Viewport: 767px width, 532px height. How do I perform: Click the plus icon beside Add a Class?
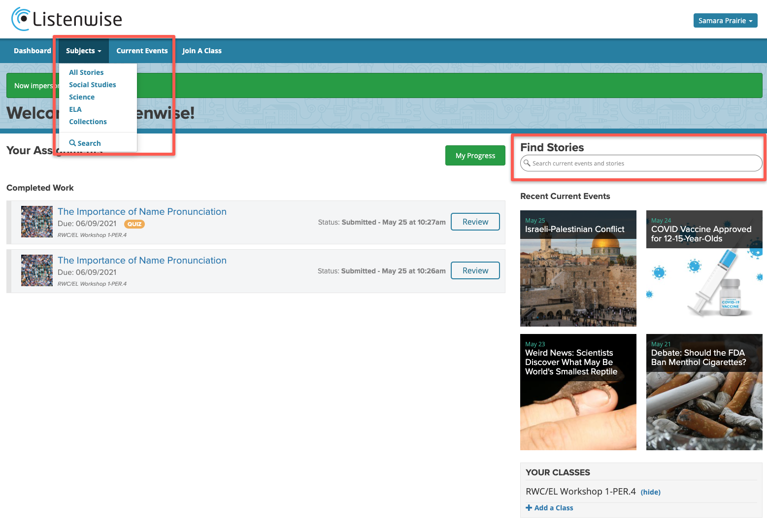point(529,508)
